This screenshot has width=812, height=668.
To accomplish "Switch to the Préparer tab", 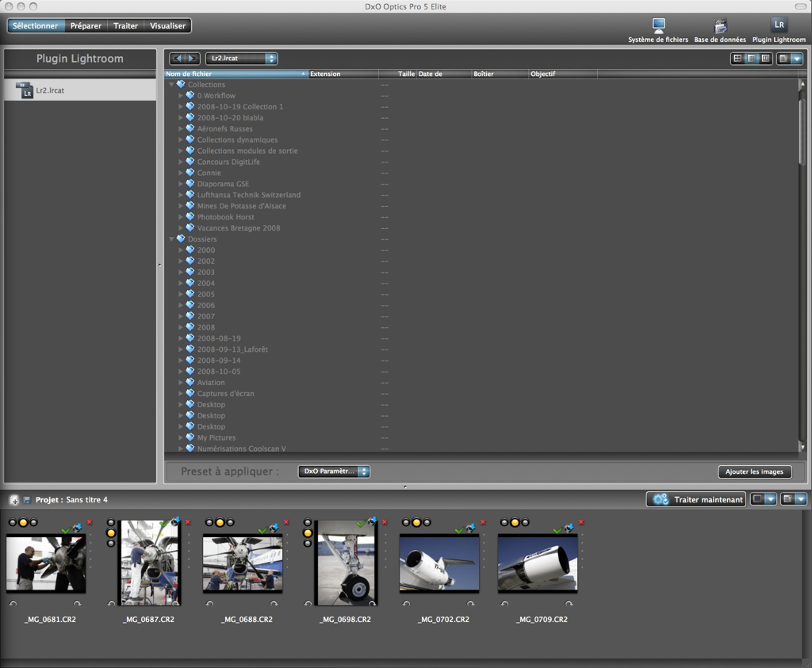I will [x=86, y=26].
